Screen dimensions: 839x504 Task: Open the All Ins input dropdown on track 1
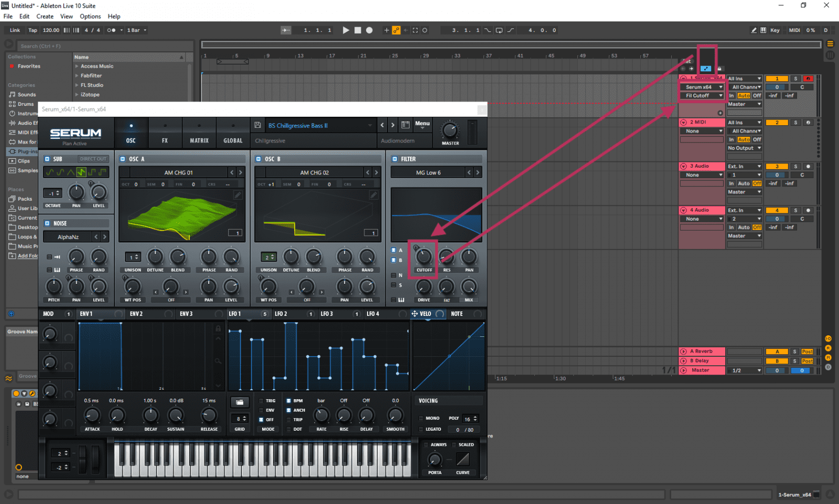coord(745,79)
